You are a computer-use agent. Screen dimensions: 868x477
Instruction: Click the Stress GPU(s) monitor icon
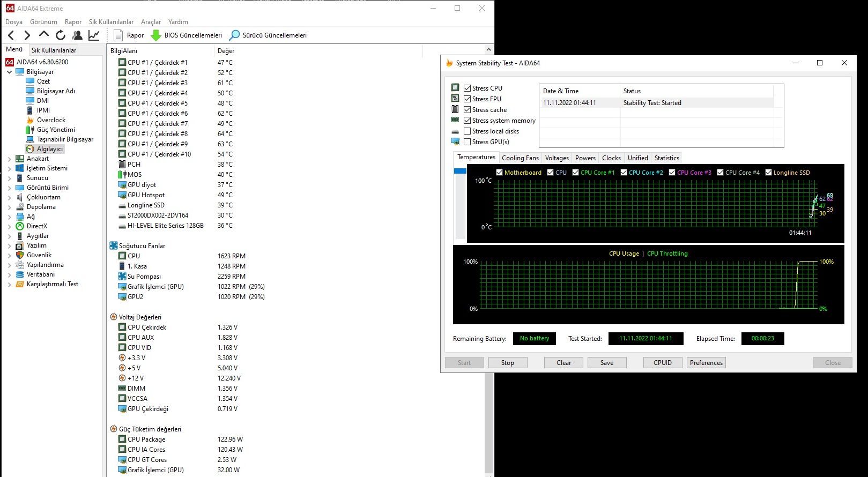click(x=455, y=141)
